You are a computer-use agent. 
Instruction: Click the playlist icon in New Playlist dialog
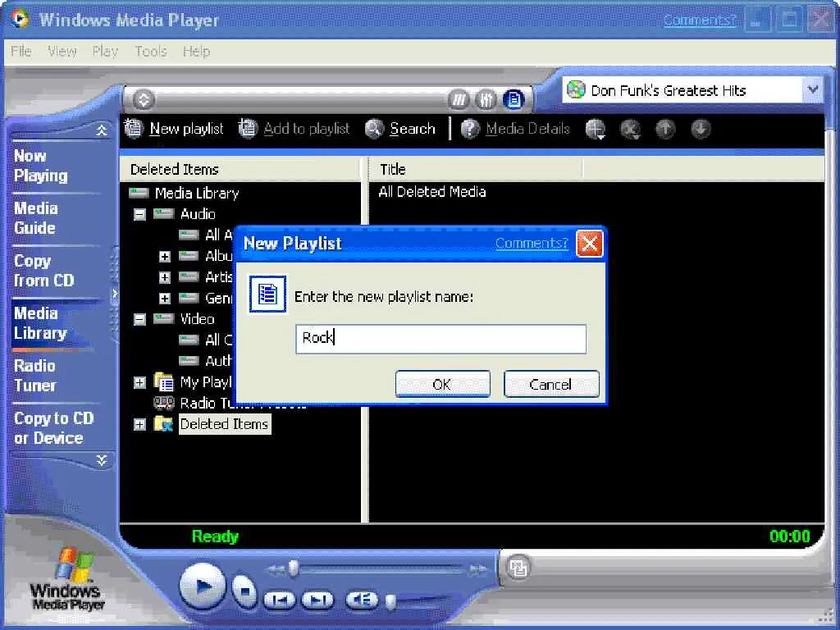[267, 294]
